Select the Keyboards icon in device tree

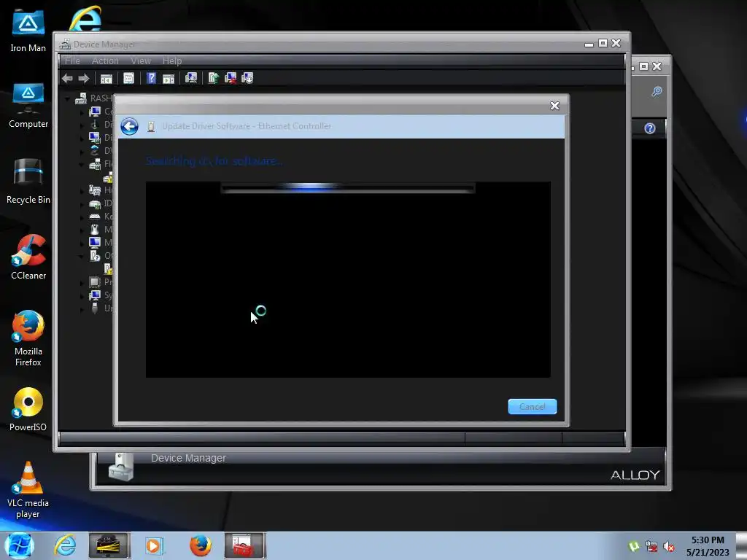pos(95,216)
